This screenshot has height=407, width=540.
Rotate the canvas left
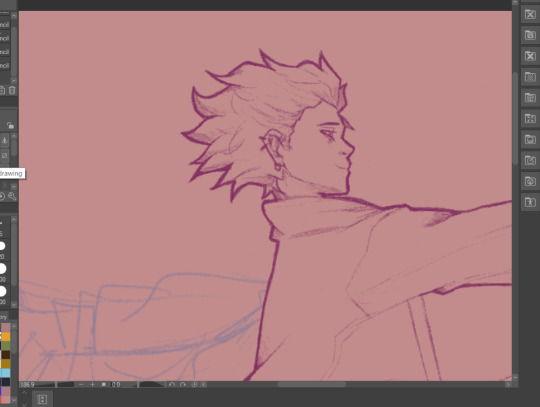[x=172, y=384]
